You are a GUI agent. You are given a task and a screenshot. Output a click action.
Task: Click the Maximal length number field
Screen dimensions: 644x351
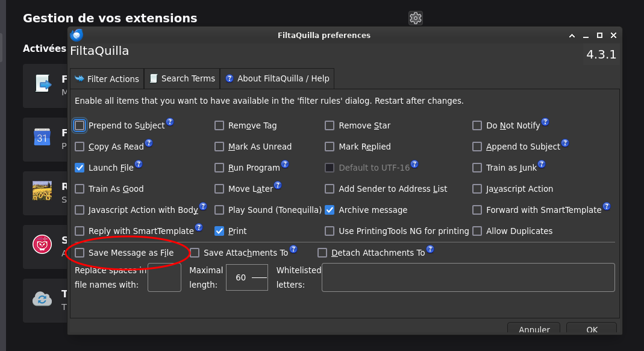pos(241,277)
